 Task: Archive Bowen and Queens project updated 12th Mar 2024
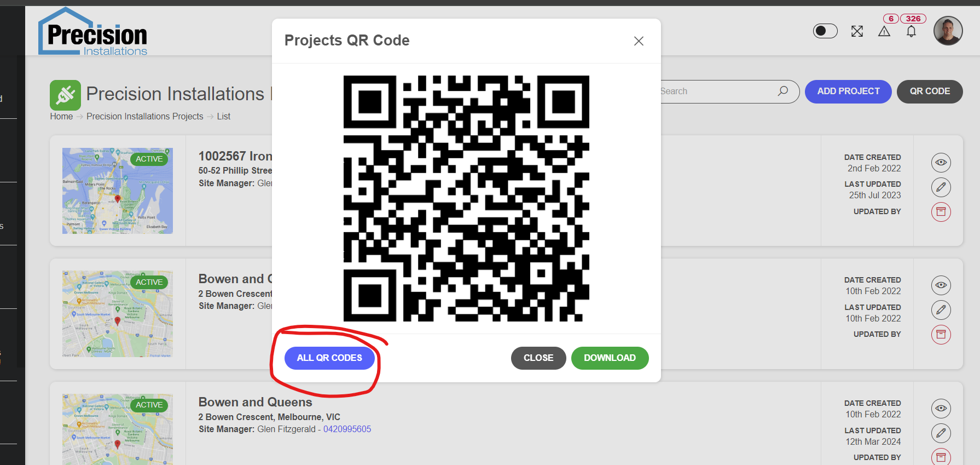(x=941, y=457)
